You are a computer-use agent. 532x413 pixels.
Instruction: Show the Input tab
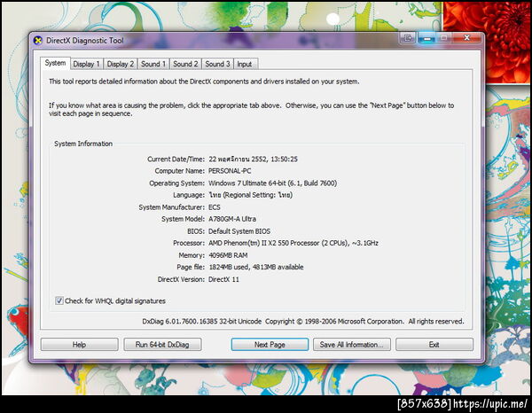click(245, 64)
